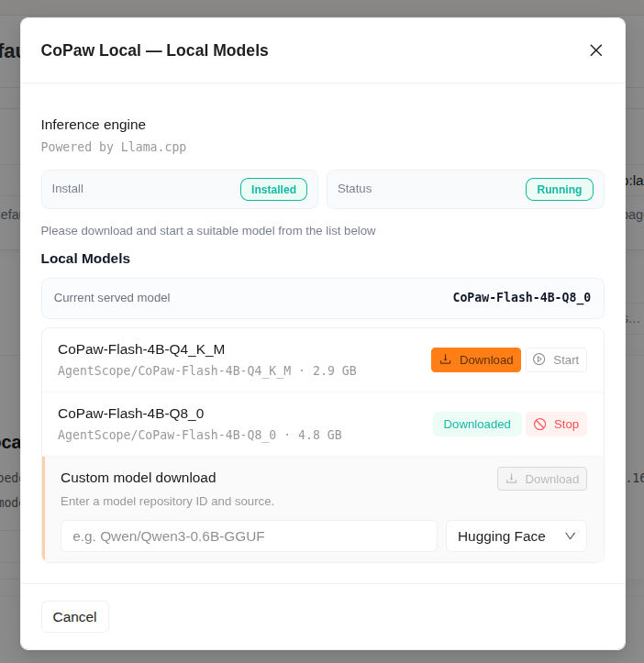Click the Installed status badge

click(273, 190)
